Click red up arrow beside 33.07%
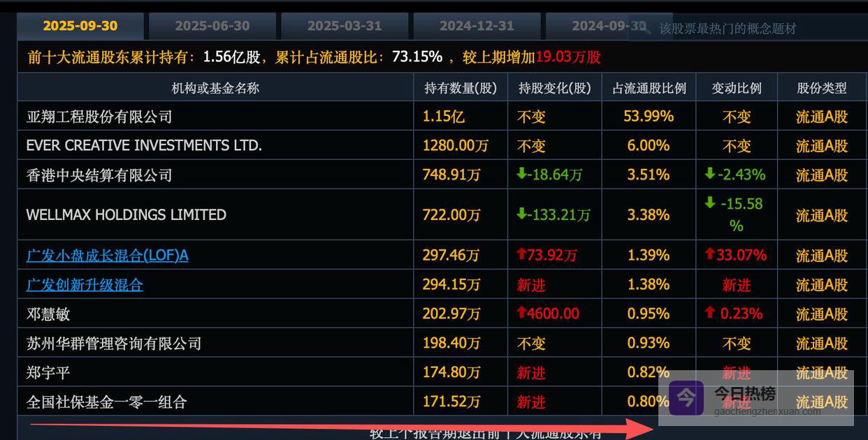Image resolution: width=868 pixels, height=440 pixels. 709,255
